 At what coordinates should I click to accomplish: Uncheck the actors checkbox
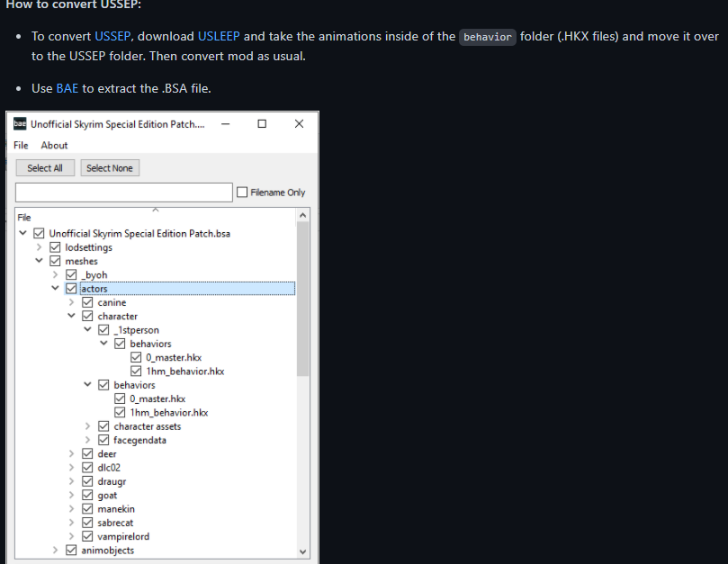[71, 288]
